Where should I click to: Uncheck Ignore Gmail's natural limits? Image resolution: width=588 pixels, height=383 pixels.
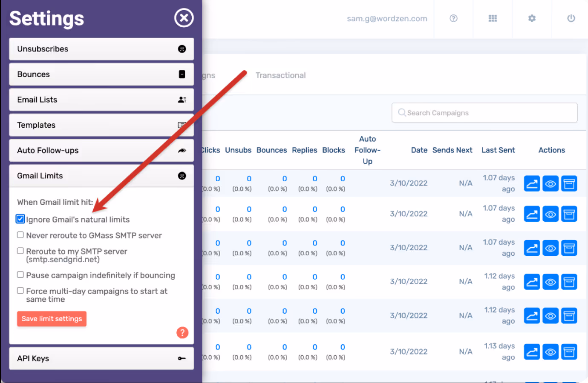(20, 219)
